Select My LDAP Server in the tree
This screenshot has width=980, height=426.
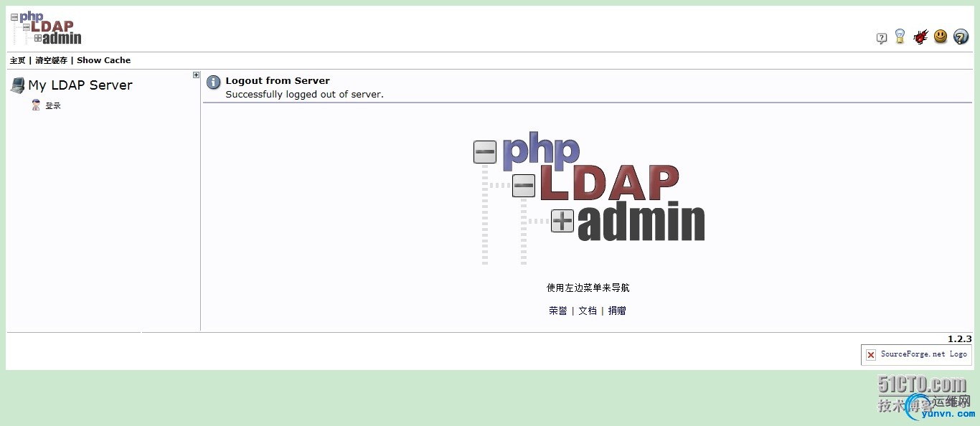(x=80, y=85)
